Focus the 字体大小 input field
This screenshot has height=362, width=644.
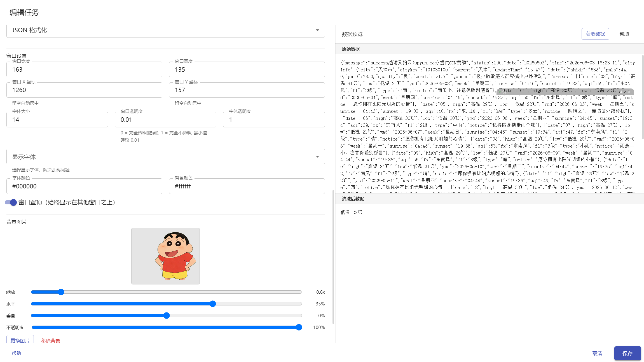point(57,120)
